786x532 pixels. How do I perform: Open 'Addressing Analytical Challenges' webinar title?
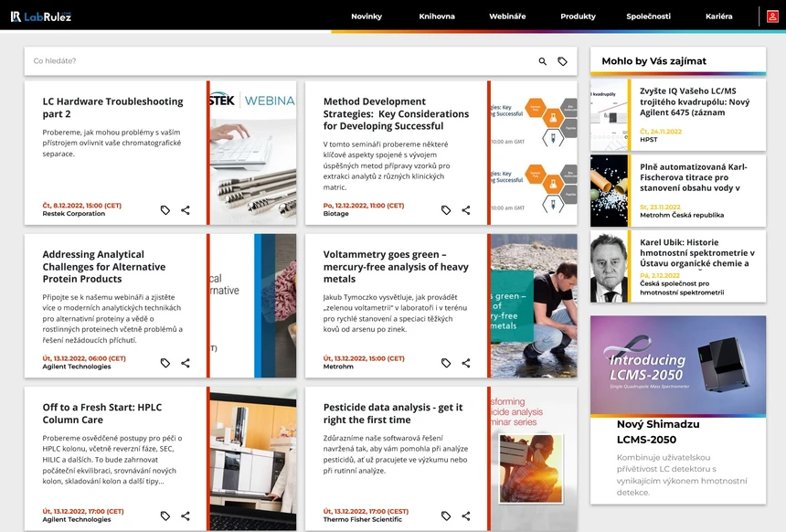pos(104,267)
